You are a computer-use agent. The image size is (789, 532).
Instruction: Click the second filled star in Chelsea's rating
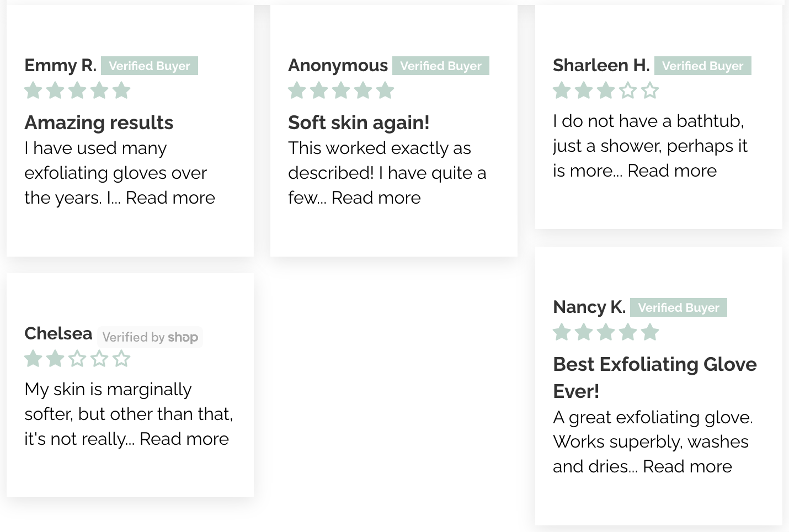(55, 359)
